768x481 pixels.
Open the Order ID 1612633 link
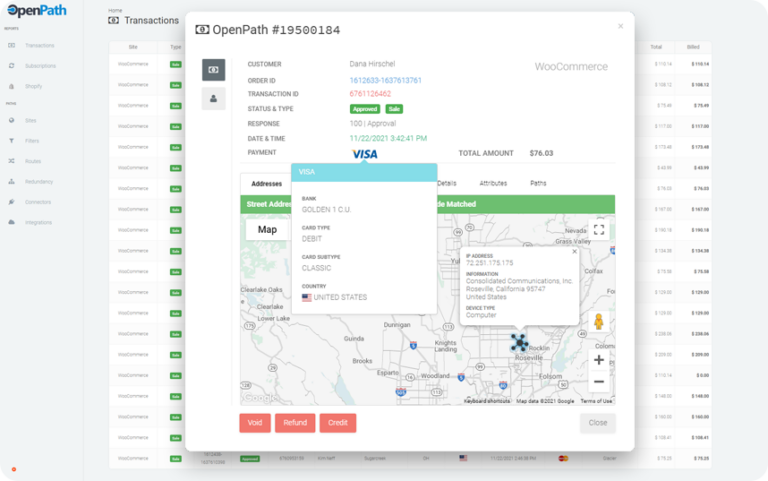[385, 80]
